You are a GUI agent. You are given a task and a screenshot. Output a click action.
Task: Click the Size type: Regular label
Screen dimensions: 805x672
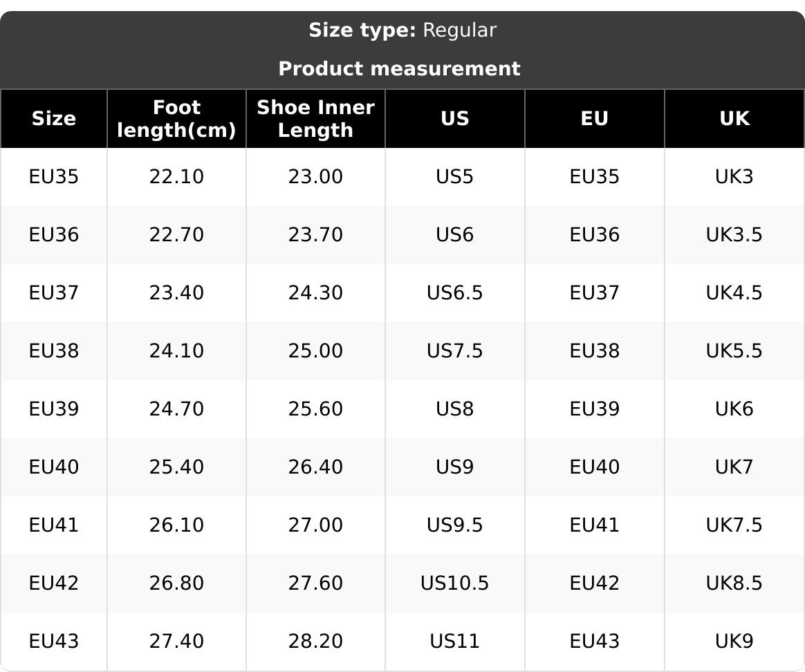coord(402,30)
